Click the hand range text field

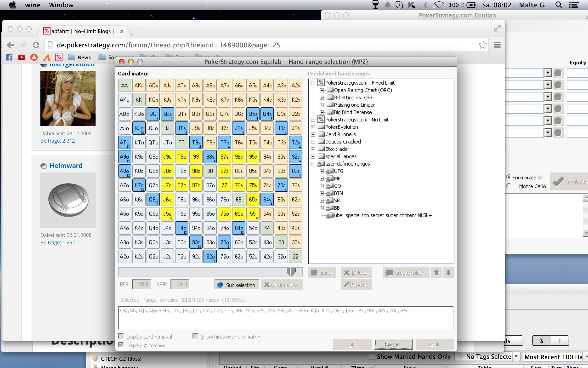click(286, 318)
